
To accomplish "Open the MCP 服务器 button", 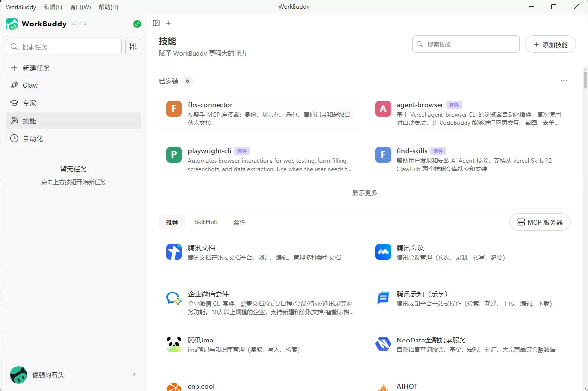I will pos(540,222).
